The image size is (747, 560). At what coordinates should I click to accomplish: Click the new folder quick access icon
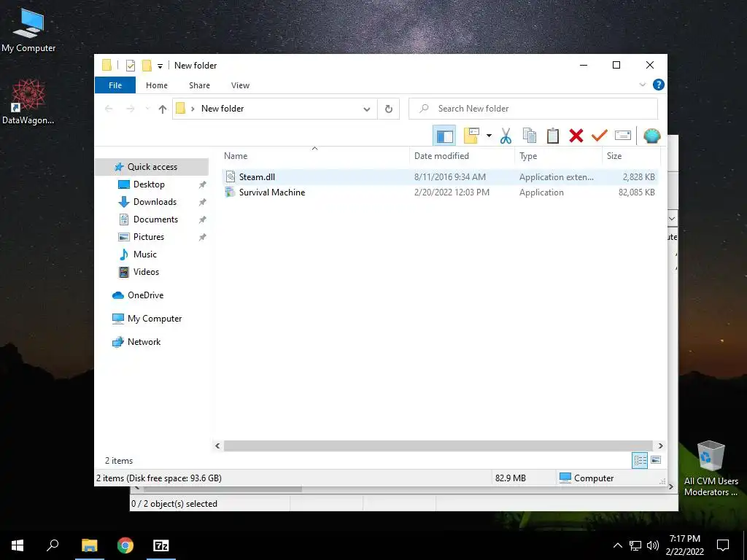147,66
